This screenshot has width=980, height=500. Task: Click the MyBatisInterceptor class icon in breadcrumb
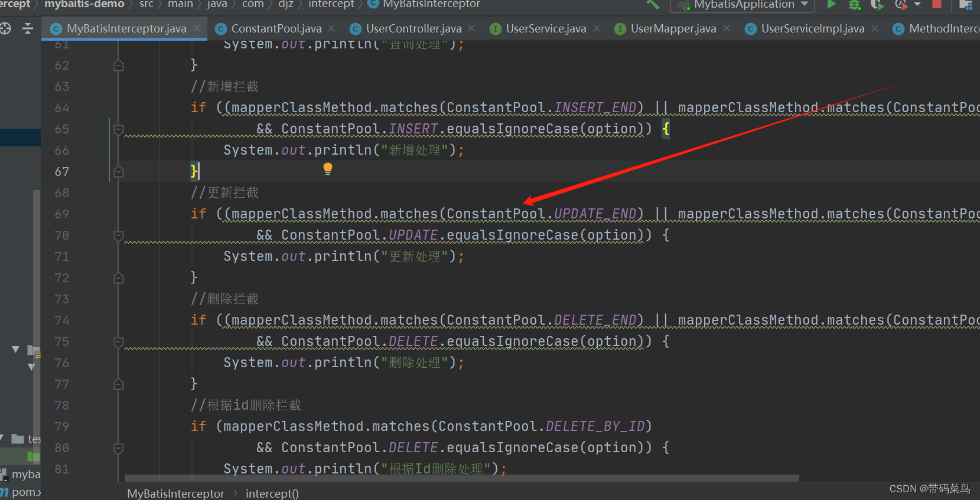(x=373, y=4)
